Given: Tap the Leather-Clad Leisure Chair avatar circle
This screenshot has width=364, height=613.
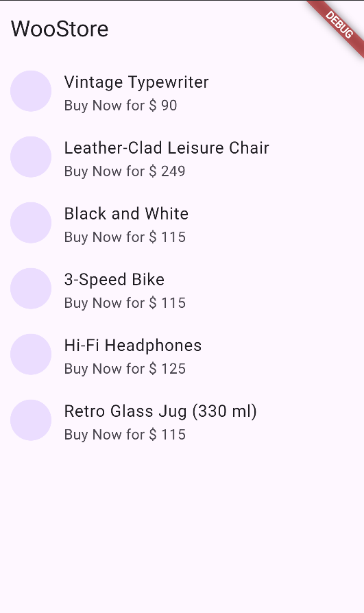Looking at the screenshot, I should pos(31,157).
